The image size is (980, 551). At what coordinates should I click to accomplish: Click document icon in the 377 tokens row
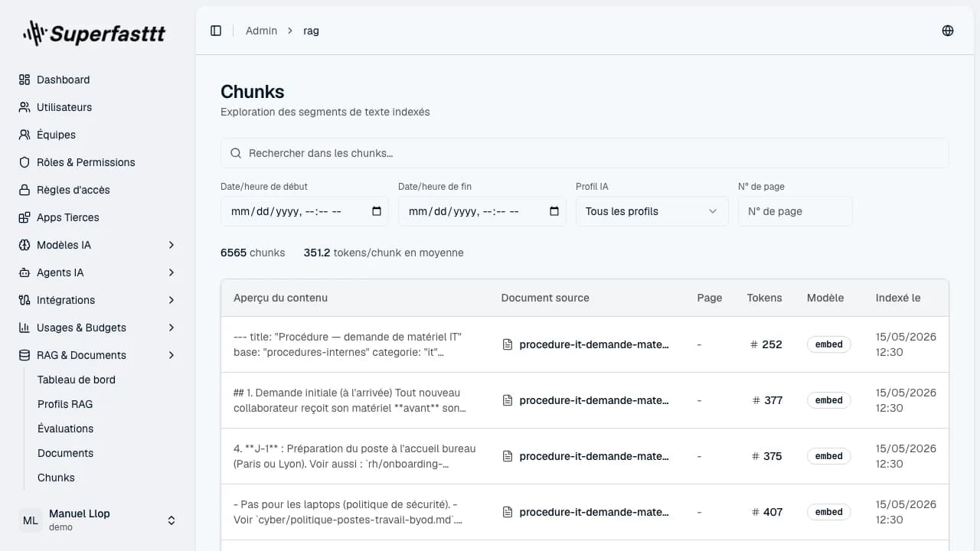tap(507, 400)
